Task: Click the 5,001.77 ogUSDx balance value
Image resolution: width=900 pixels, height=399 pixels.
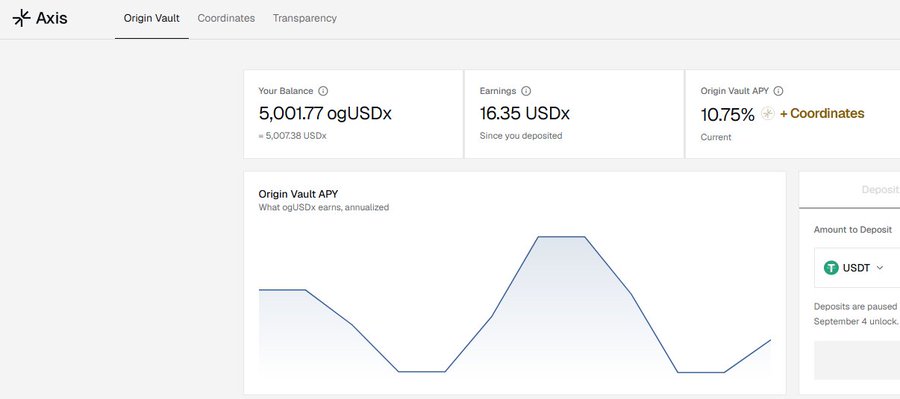Action: click(325, 114)
